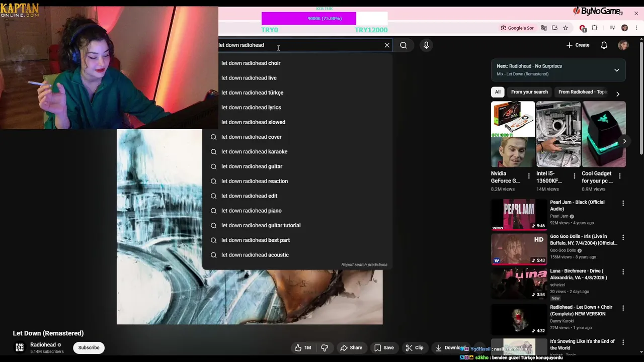
Task: Choose suggestion let down radiohead slowed
Action: (297, 122)
